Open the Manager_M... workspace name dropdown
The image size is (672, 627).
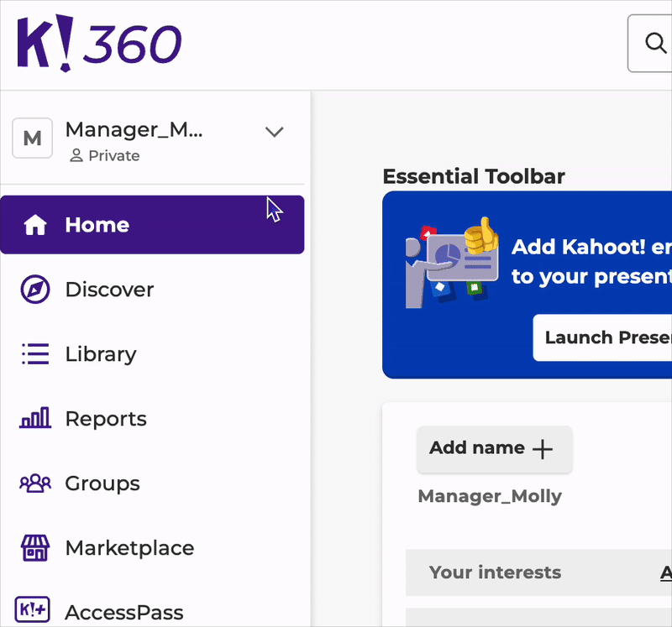pyautogui.click(x=134, y=129)
